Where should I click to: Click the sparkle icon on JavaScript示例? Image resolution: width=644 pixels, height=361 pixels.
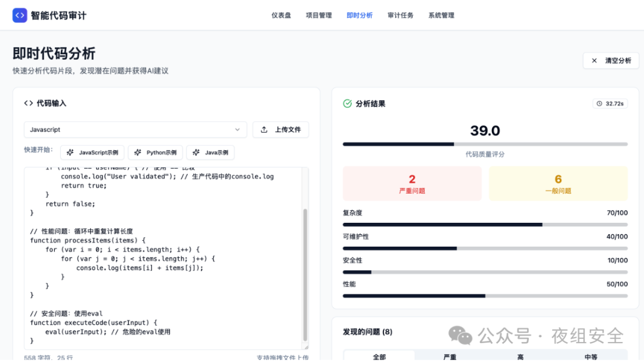point(70,153)
